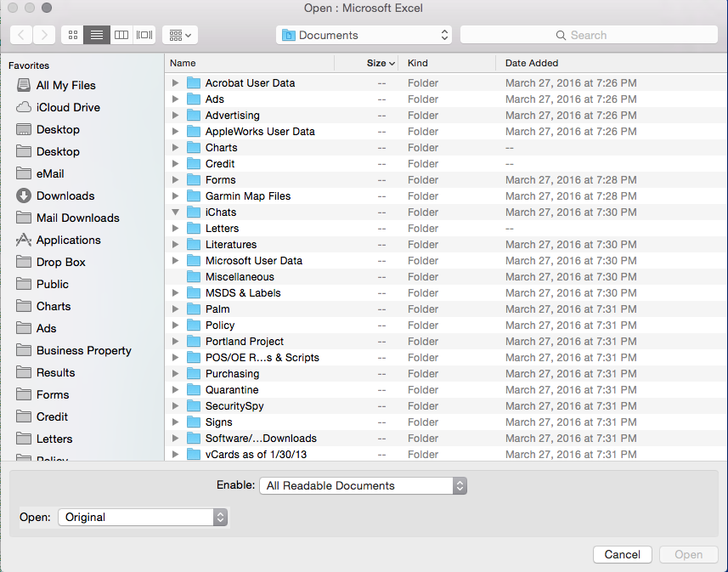Viewport: 728px width, 572px height.
Task: Go forward with the right arrow button
Action: 44,35
